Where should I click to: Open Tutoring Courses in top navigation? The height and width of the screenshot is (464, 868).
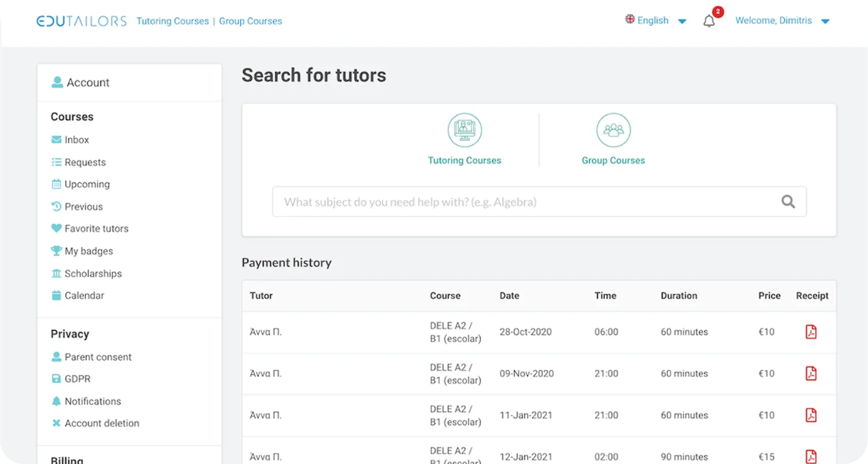pyautogui.click(x=172, y=21)
